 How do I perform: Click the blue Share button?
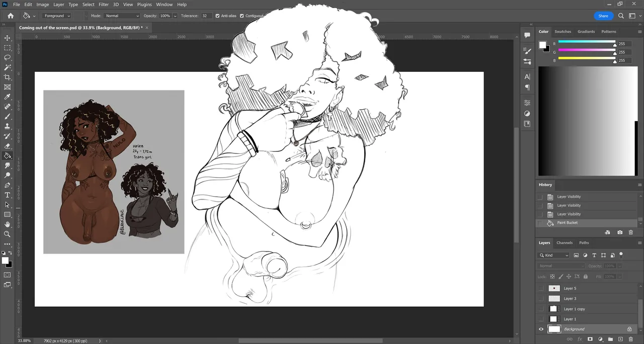[603, 16]
